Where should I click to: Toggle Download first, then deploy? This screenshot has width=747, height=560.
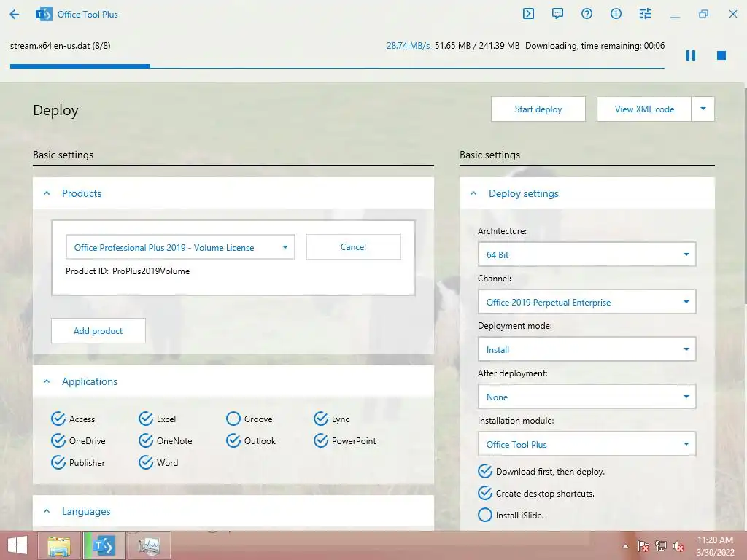tap(485, 472)
